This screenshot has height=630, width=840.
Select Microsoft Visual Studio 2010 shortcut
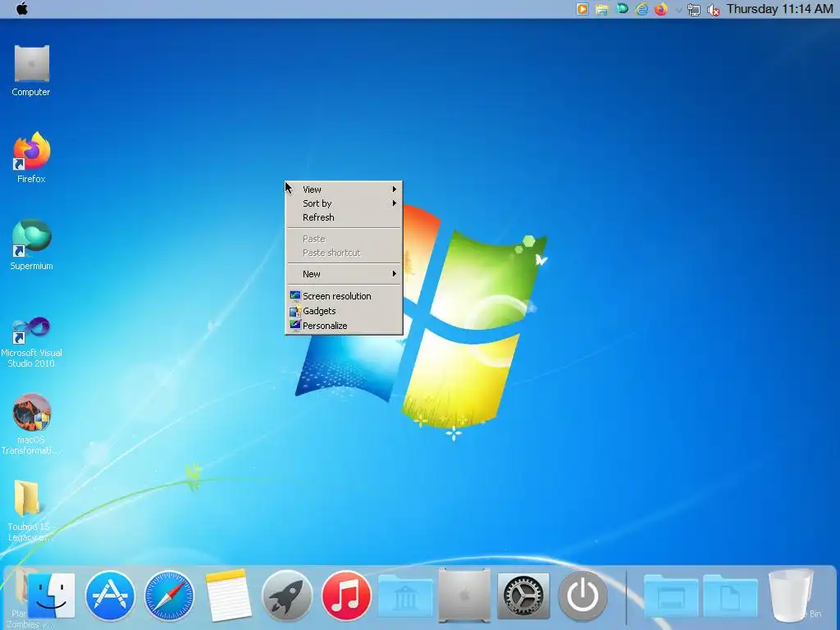pyautogui.click(x=31, y=342)
